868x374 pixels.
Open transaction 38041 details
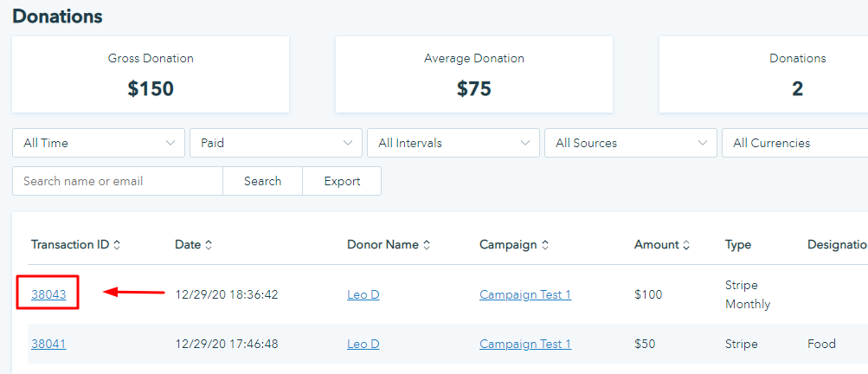pyautogui.click(x=48, y=344)
